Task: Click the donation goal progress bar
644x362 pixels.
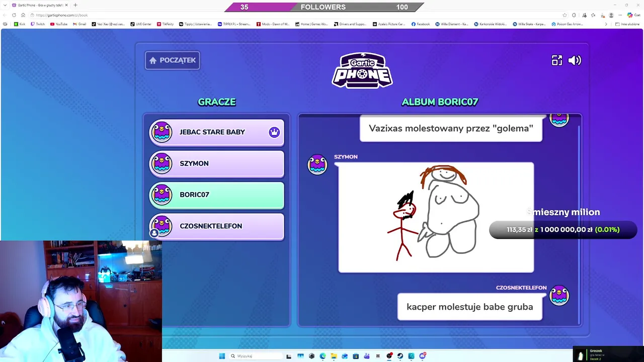Action: pos(563,230)
